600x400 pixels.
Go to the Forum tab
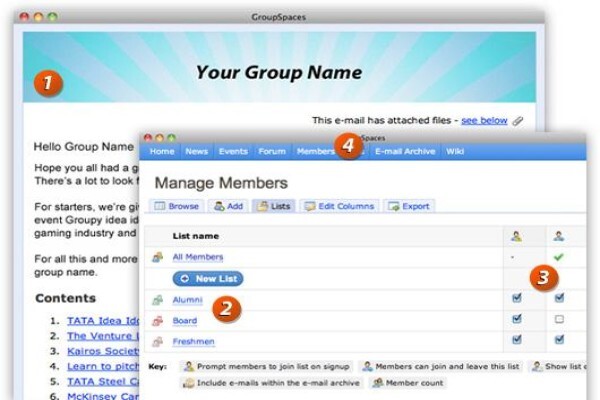coord(272,152)
